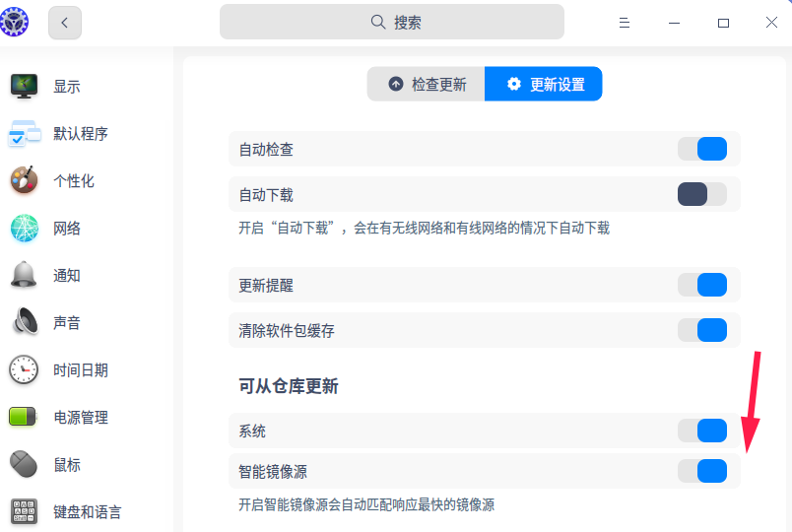Screen dimensions: 792x532
Task: Open the 个性化 personalization palette icon
Action: pos(24,180)
